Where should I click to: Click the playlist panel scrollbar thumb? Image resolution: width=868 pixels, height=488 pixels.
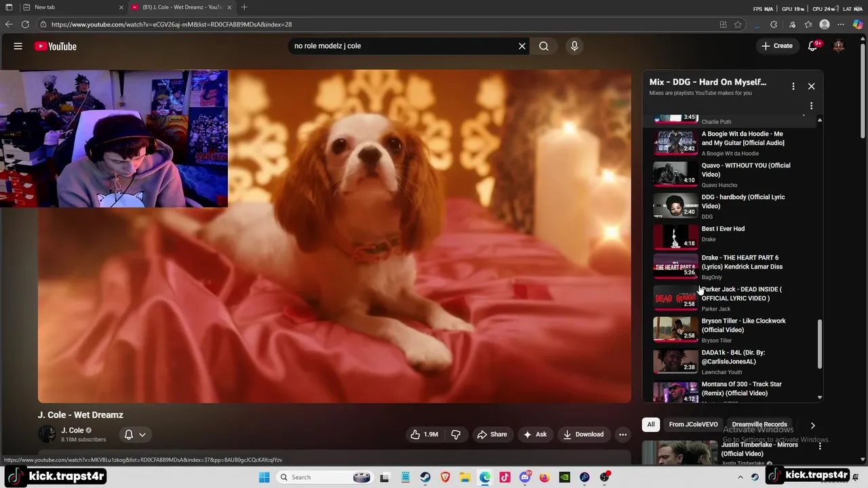tap(820, 344)
